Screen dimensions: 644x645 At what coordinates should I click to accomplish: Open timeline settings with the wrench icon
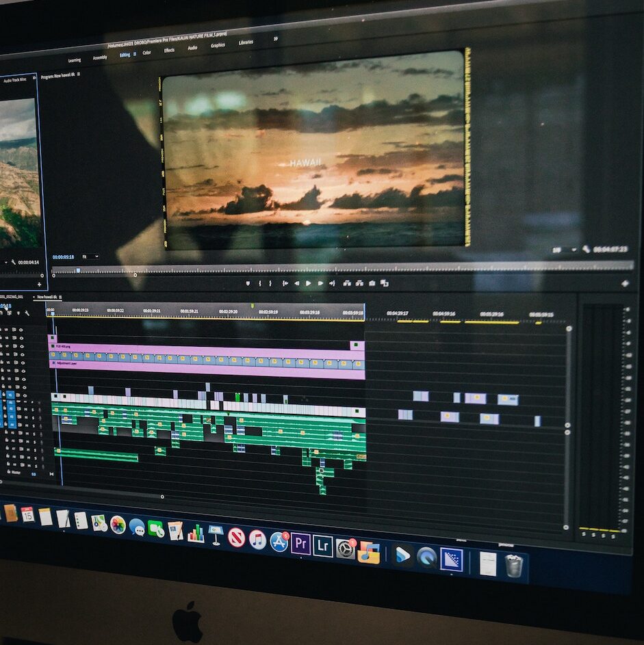click(x=27, y=313)
